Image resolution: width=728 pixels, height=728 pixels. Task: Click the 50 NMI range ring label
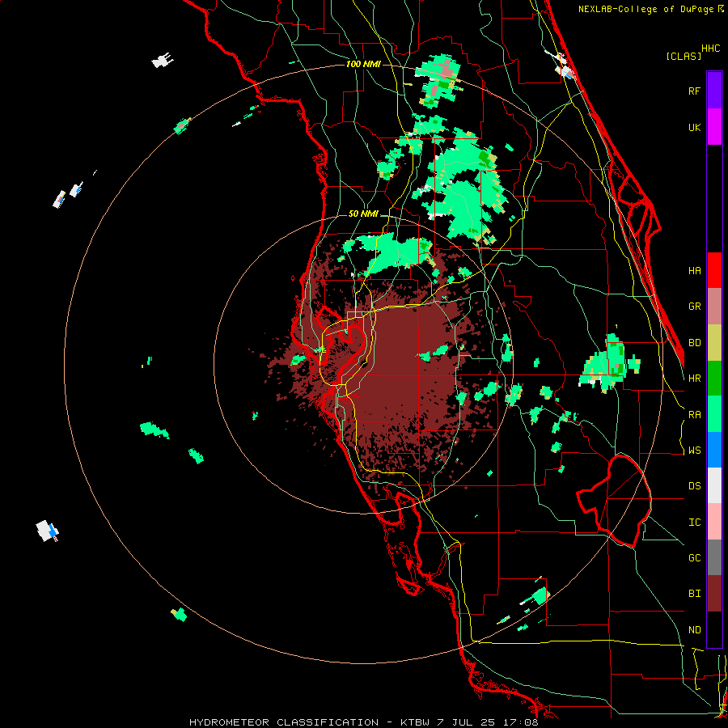(x=363, y=214)
